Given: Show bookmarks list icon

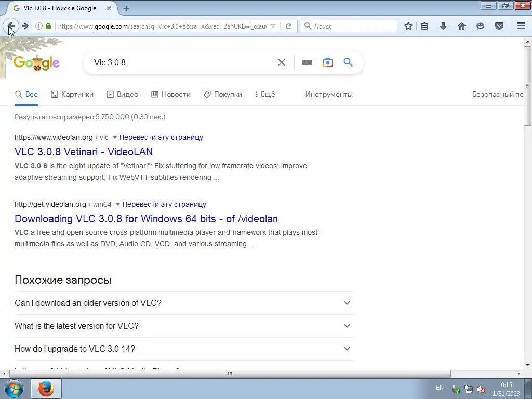Looking at the screenshot, I should pos(424,26).
